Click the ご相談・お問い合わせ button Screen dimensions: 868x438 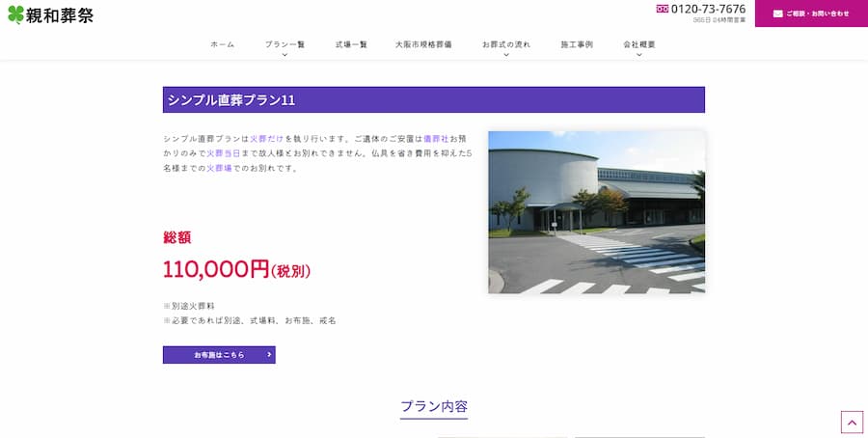coord(811,14)
